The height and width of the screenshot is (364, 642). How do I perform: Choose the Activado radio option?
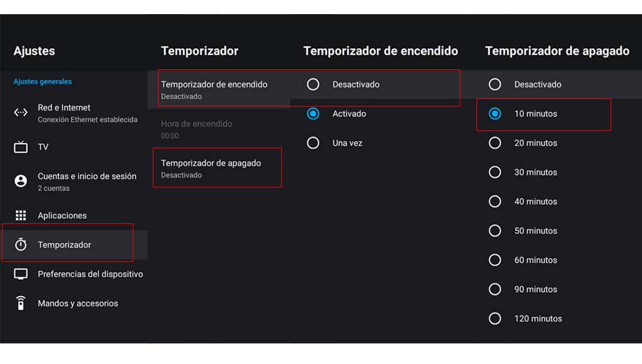(x=313, y=114)
